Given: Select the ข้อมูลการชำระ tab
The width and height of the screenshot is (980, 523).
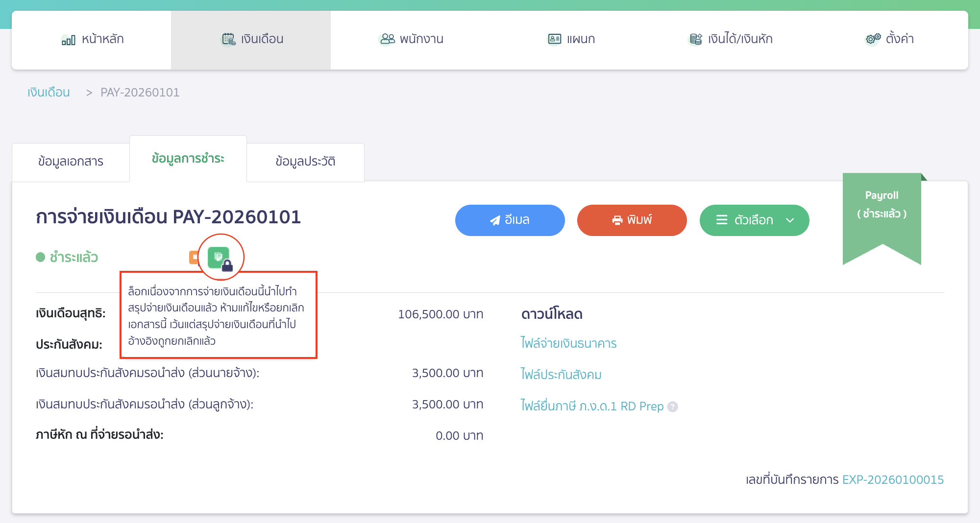Looking at the screenshot, I should click(188, 159).
